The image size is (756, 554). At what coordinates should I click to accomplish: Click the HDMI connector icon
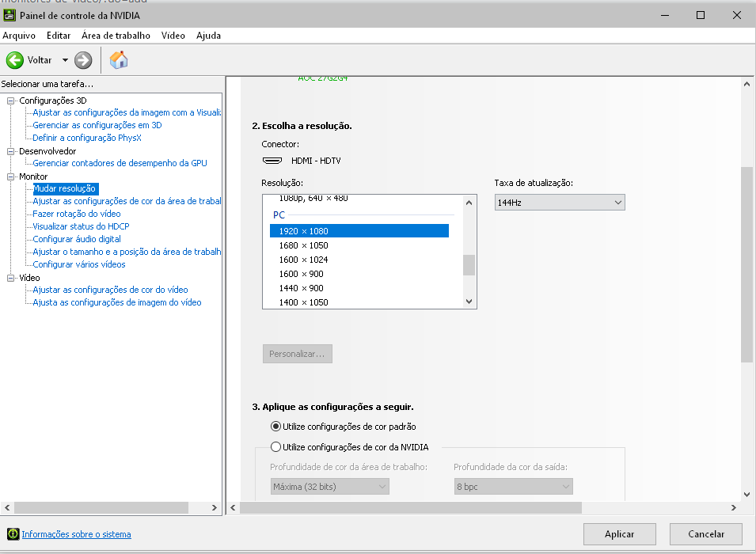coord(272,161)
